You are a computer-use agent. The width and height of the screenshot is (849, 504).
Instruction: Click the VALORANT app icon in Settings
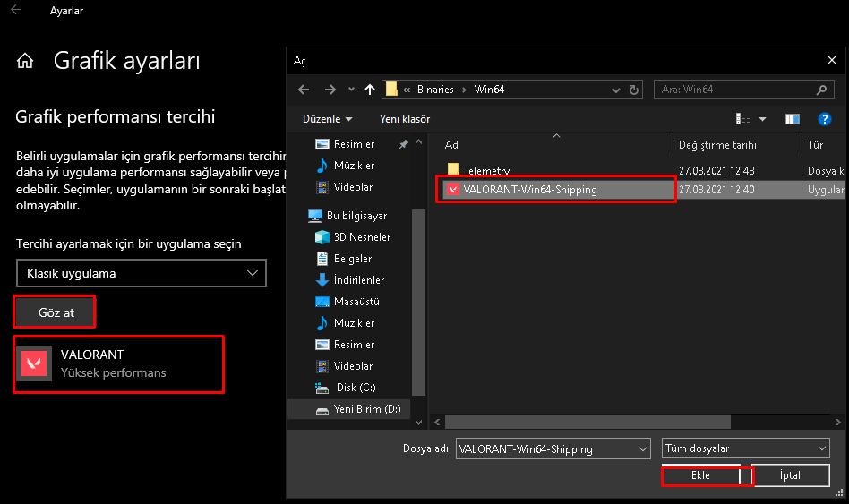coord(34,363)
